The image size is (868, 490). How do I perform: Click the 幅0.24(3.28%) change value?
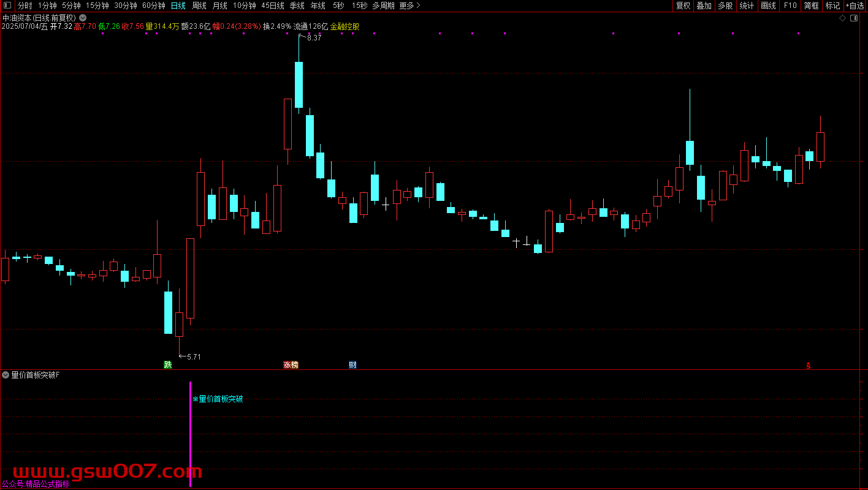tap(237, 27)
